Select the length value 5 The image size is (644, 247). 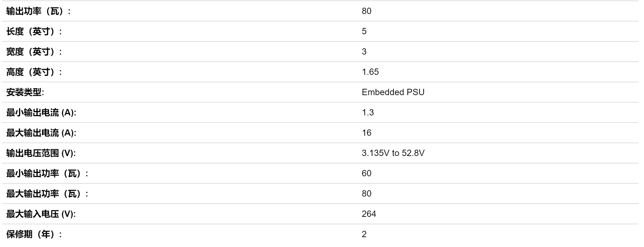(x=364, y=31)
